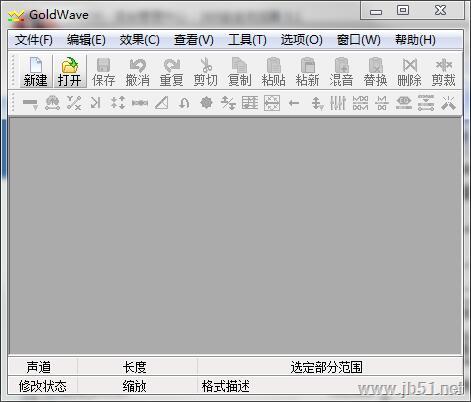The image size is (471, 402).
Task: Click the 重复 (Redo) toolbar icon
Action: 172,65
